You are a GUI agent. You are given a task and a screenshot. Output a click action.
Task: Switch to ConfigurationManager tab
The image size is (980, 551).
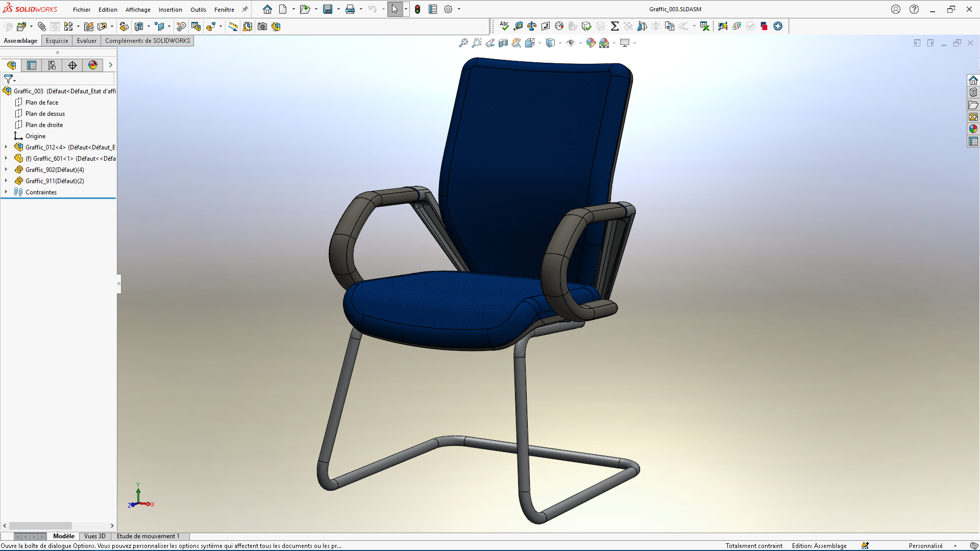[52, 65]
